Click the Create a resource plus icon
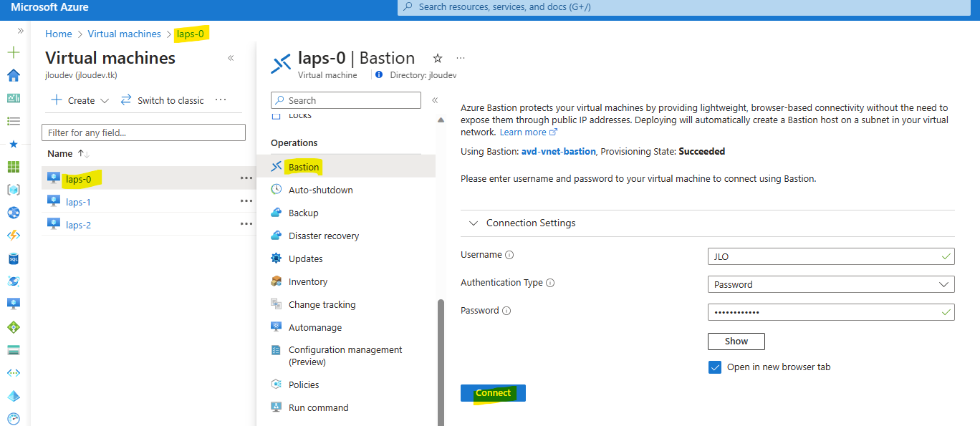Image resolution: width=980 pixels, height=426 pixels. [13, 52]
